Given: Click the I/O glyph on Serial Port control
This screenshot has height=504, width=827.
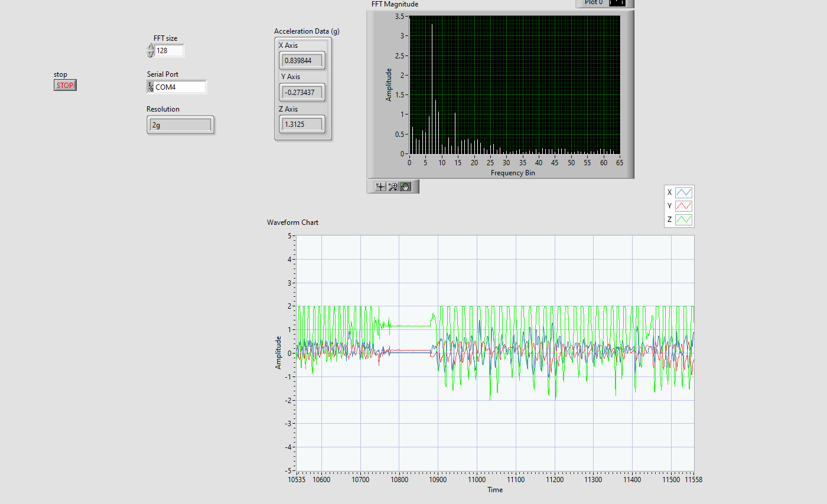Looking at the screenshot, I should pos(149,86).
